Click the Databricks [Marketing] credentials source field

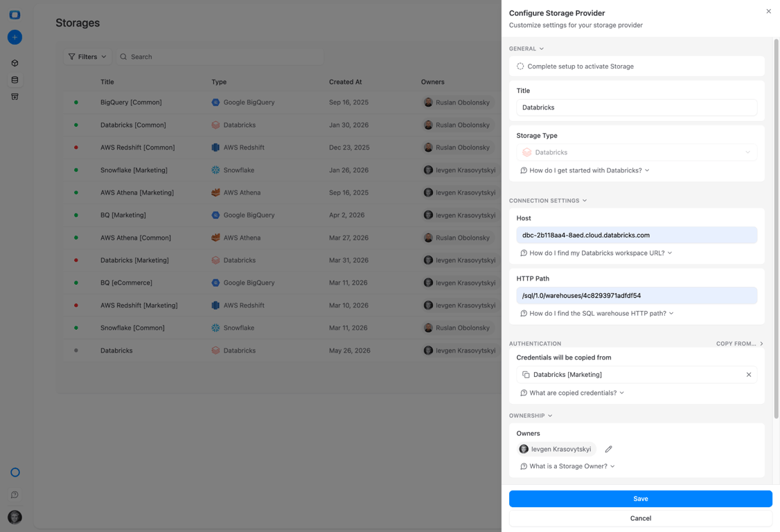pyautogui.click(x=637, y=375)
